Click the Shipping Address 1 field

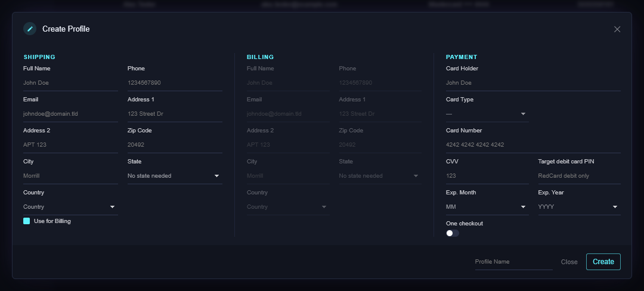(x=175, y=114)
